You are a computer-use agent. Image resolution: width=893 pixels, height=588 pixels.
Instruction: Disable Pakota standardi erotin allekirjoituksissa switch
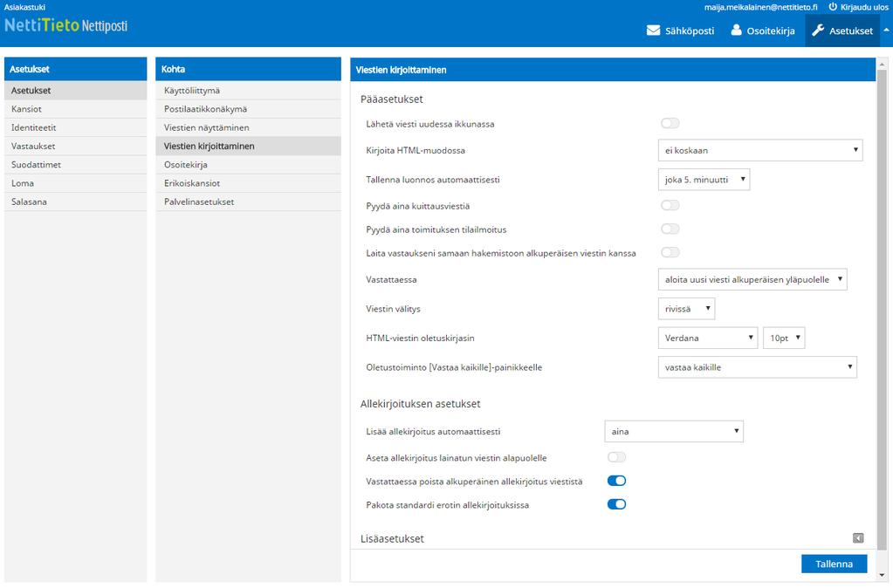[617, 504]
